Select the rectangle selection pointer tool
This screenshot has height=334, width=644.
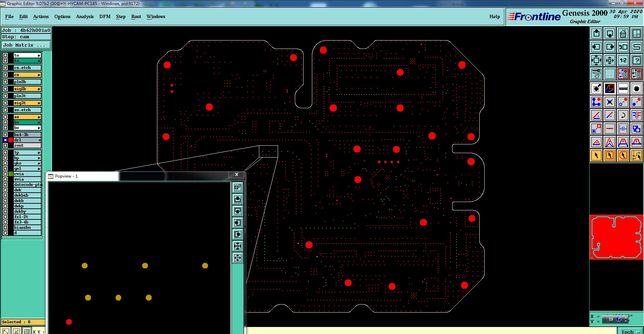(610, 155)
